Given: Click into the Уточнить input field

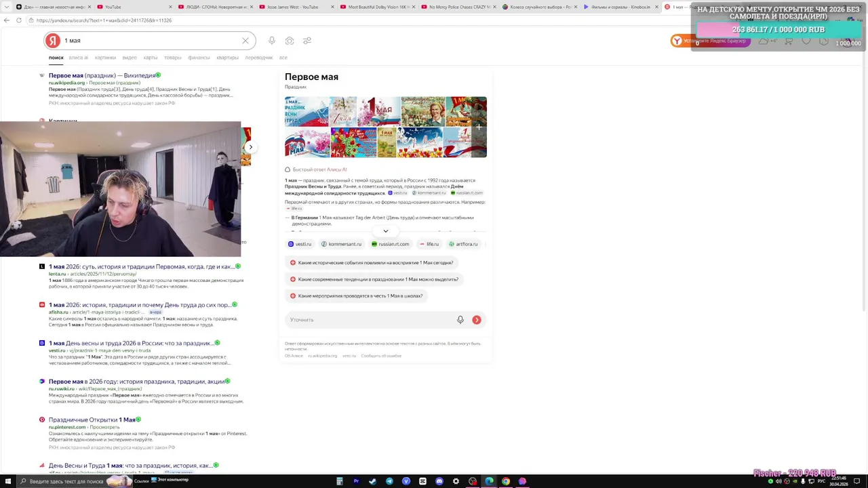Looking at the screenshot, I should (x=370, y=320).
